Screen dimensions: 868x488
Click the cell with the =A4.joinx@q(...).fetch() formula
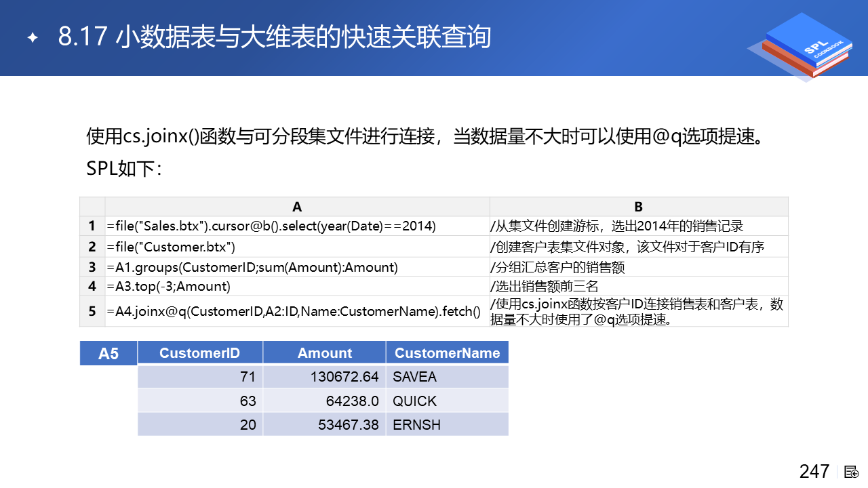pyautogui.click(x=297, y=311)
